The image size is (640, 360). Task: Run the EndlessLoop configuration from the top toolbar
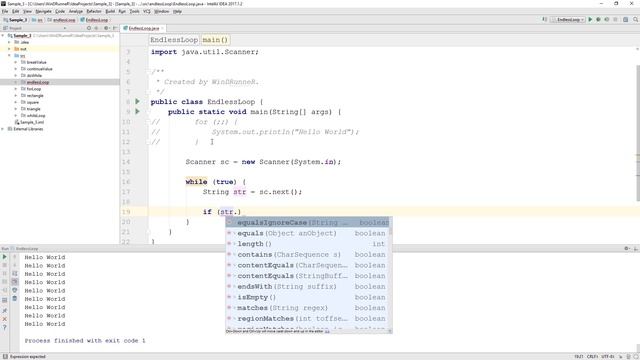[x=590, y=20]
